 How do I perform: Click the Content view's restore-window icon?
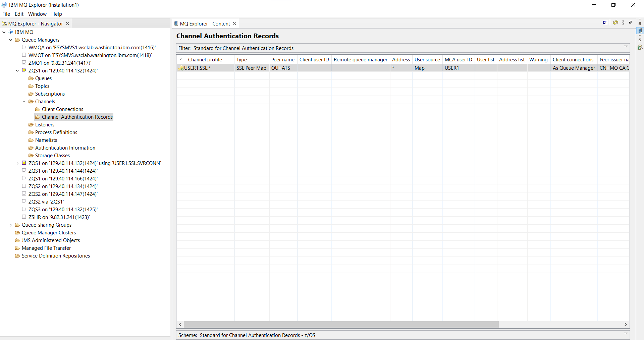point(631,22)
